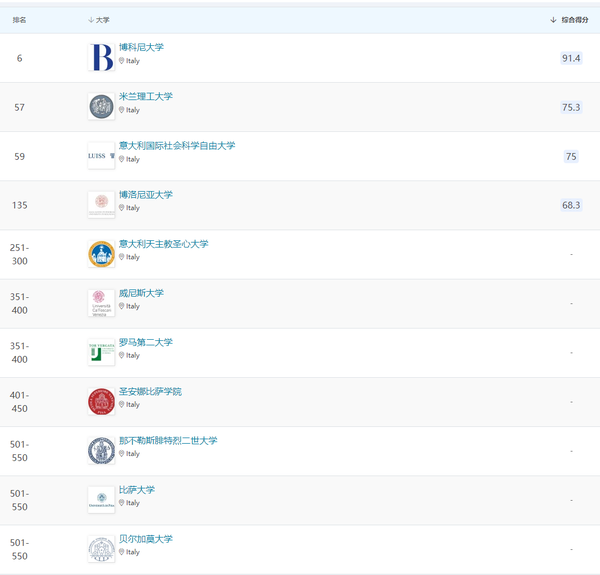Click rank 6 in the ranking column
The width and height of the screenshot is (600, 575).
pos(20,58)
